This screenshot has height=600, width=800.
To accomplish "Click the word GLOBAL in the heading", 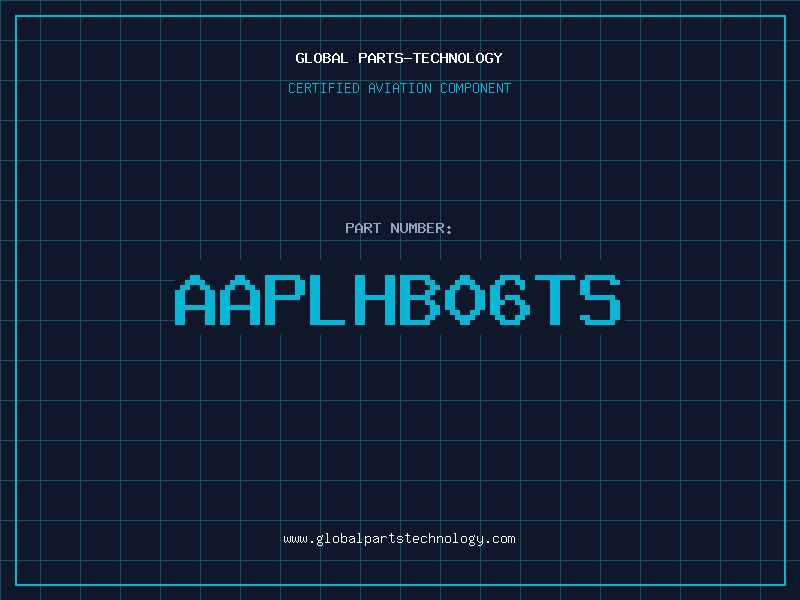I will pyautogui.click(x=322, y=58).
